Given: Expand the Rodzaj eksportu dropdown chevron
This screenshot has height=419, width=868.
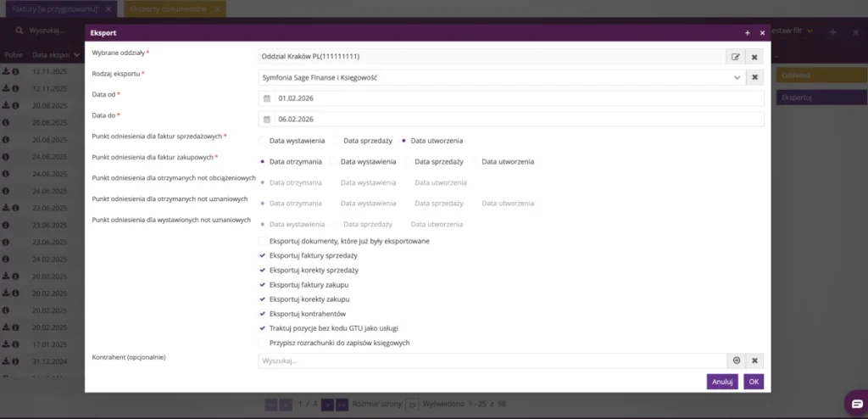Looking at the screenshot, I should point(737,78).
